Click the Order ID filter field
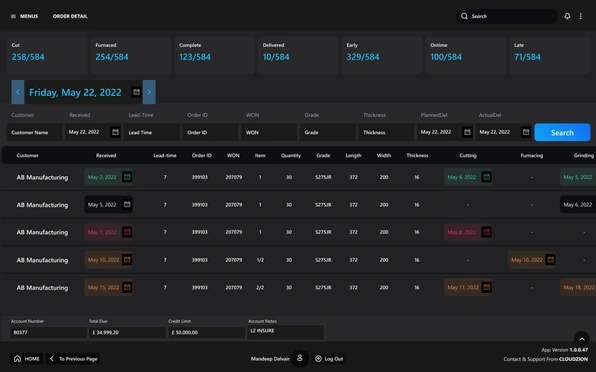The height and width of the screenshot is (372, 596). (x=210, y=132)
